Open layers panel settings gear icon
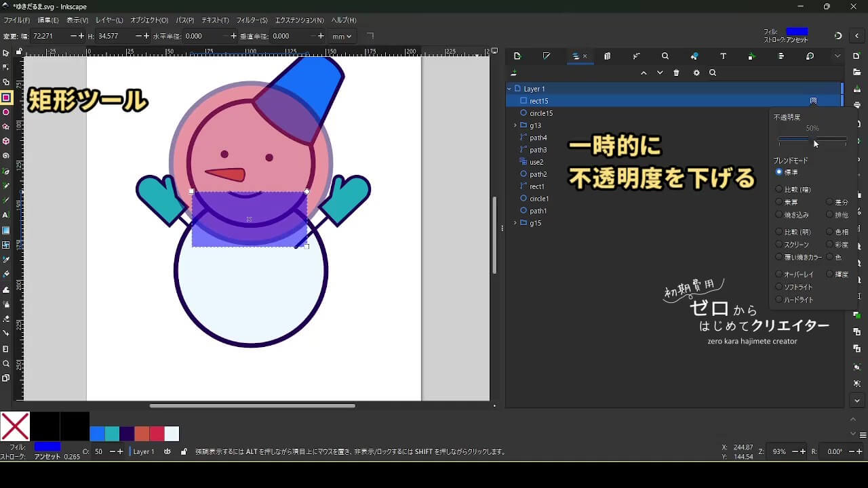Viewport: 868px width, 488px height. tap(696, 73)
